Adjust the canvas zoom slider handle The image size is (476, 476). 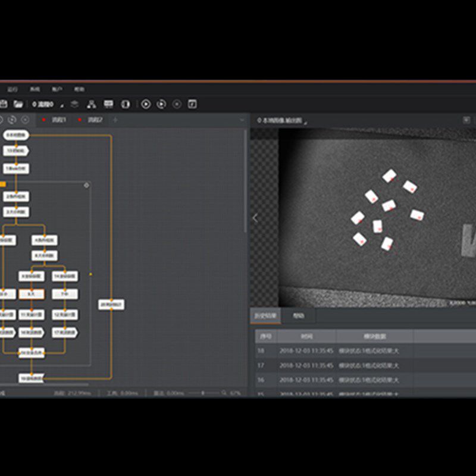(x=203, y=393)
